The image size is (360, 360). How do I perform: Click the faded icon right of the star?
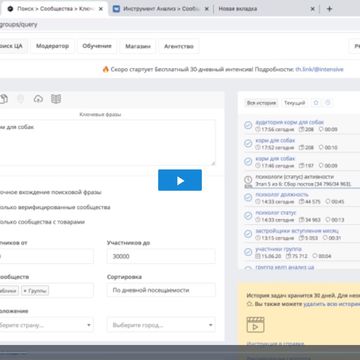point(328,103)
